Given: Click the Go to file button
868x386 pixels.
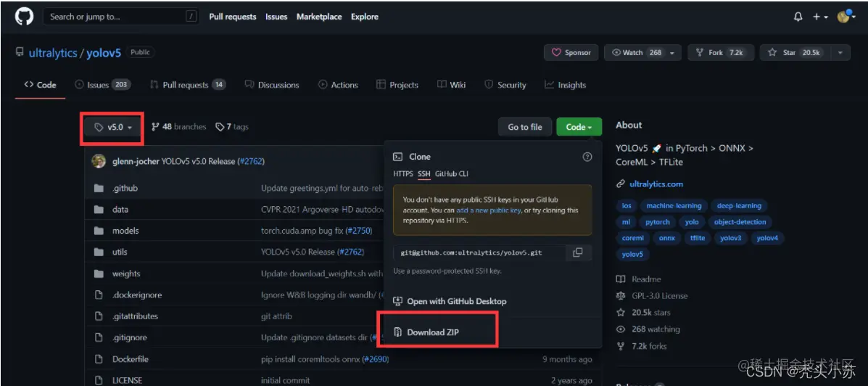Looking at the screenshot, I should tap(525, 127).
